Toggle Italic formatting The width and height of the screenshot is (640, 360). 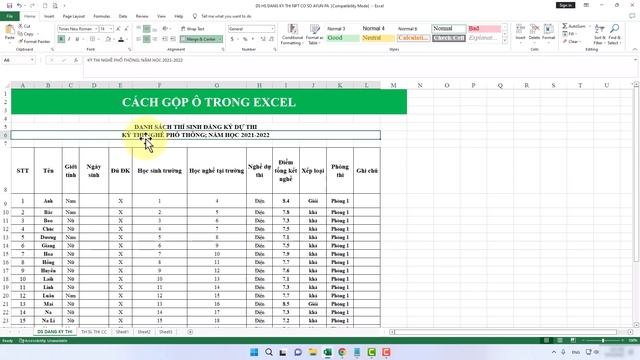point(69,39)
